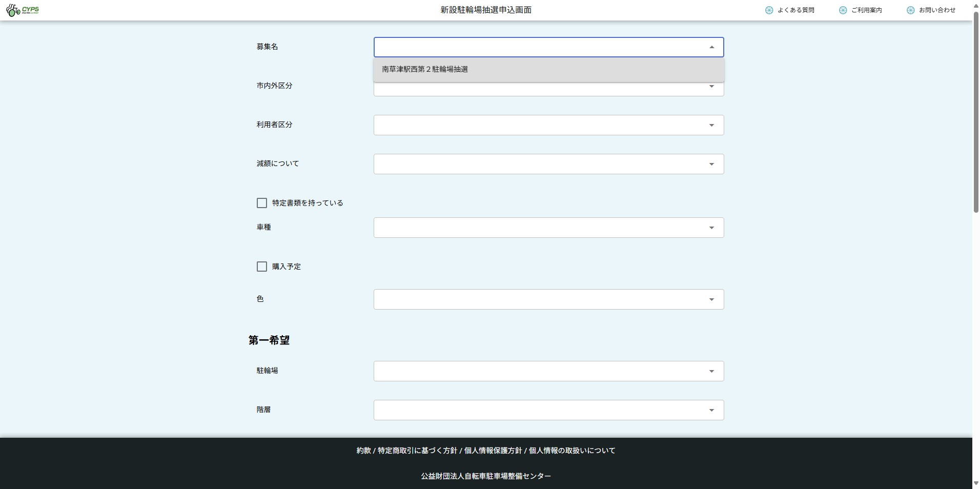Open the 車種 dropdown list
The image size is (980, 489).
click(548, 228)
